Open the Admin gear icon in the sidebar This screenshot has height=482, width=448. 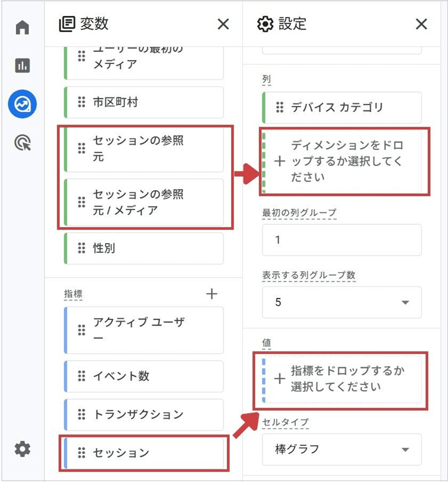[23, 449]
